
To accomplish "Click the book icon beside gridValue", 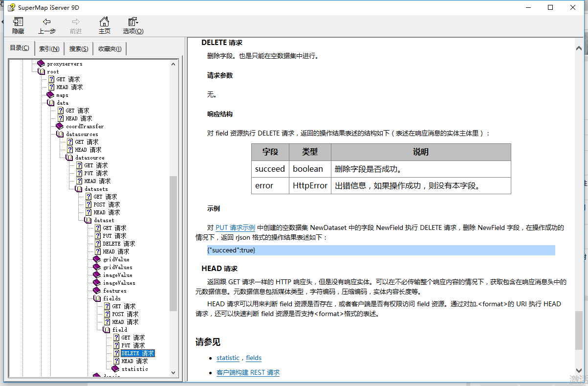I will coord(97,259).
